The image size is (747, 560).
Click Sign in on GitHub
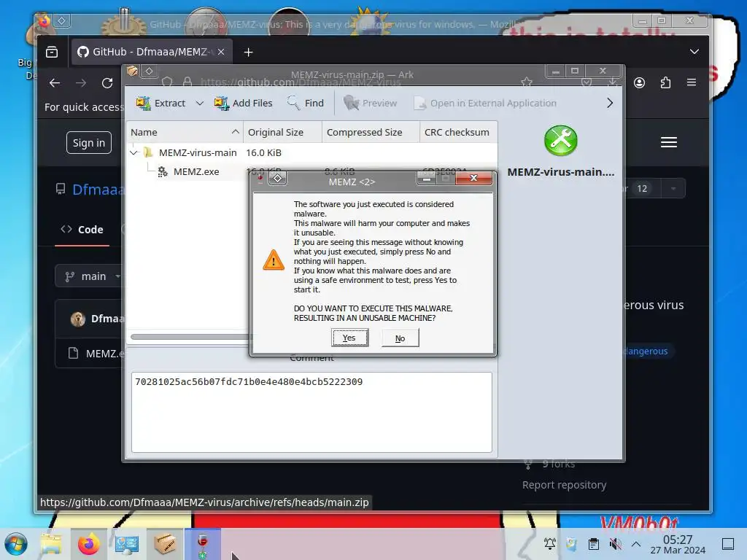88,142
